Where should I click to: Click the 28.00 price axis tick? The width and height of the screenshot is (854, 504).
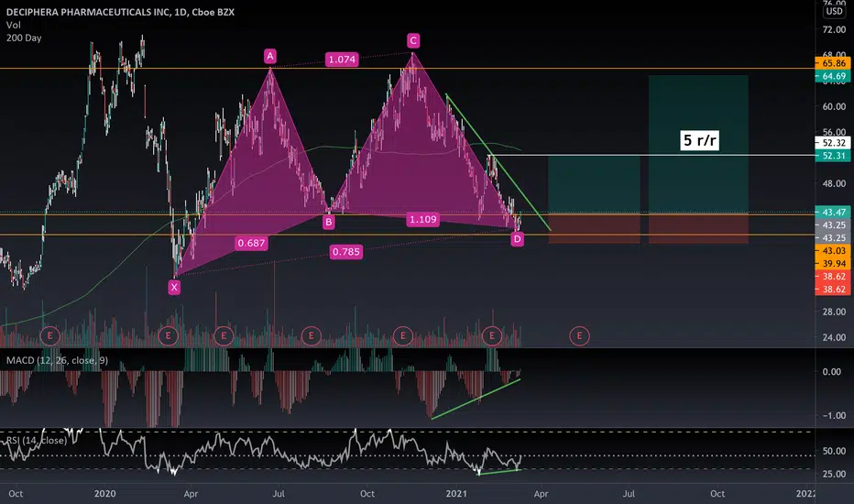click(x=834, y=312)
